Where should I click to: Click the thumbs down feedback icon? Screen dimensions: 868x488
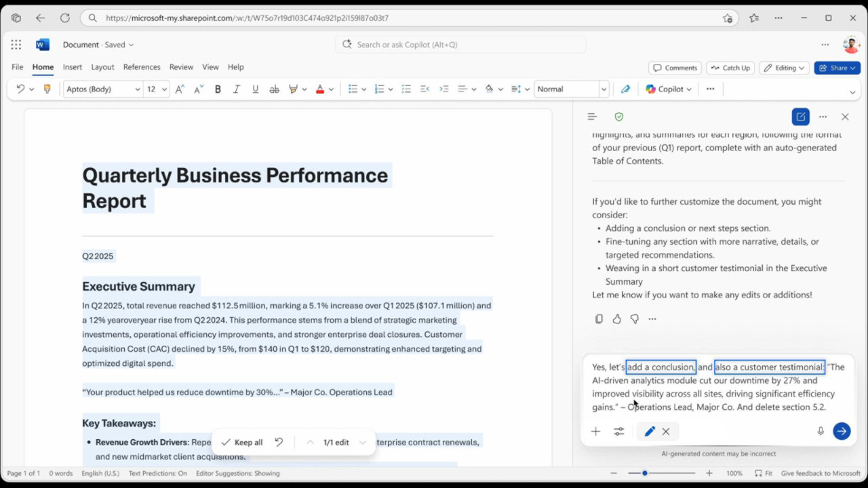(x=635, y=319)
